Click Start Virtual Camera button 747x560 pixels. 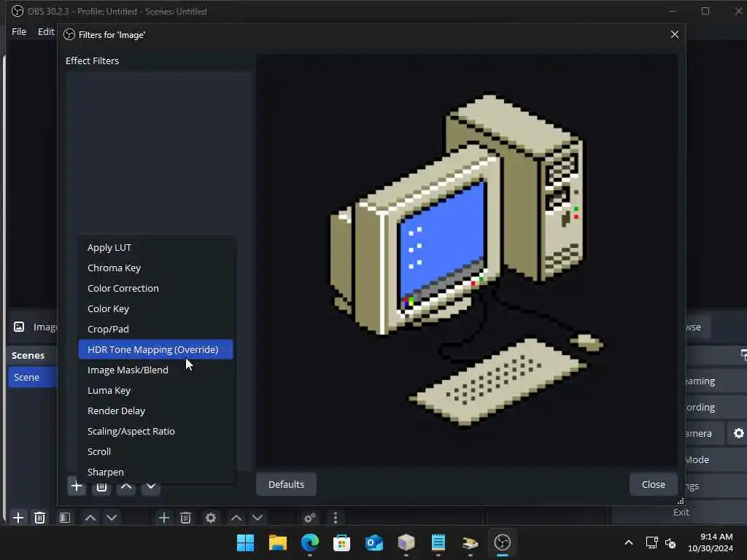[705, 433]
